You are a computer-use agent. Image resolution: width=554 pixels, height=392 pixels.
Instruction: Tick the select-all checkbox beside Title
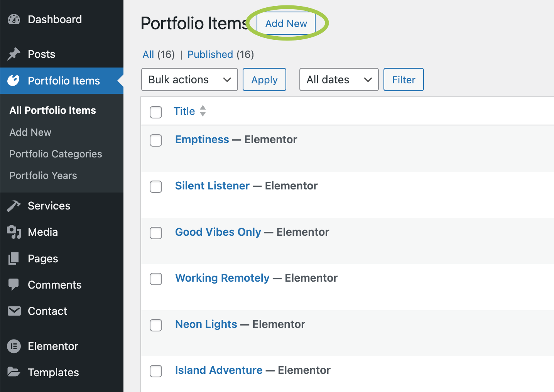point(156,112)
